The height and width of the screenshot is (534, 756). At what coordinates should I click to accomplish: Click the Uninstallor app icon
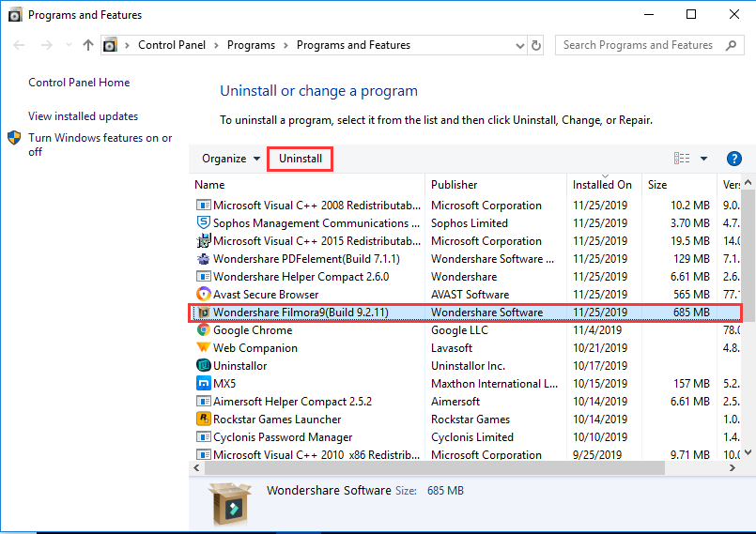[x=204, y=365]
